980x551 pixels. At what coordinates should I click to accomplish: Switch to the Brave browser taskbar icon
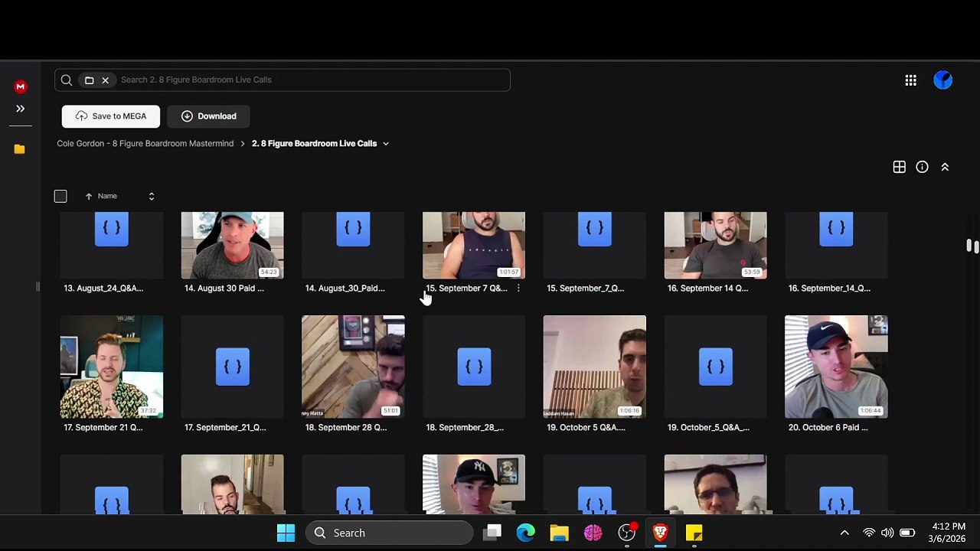tap(660, 533)
